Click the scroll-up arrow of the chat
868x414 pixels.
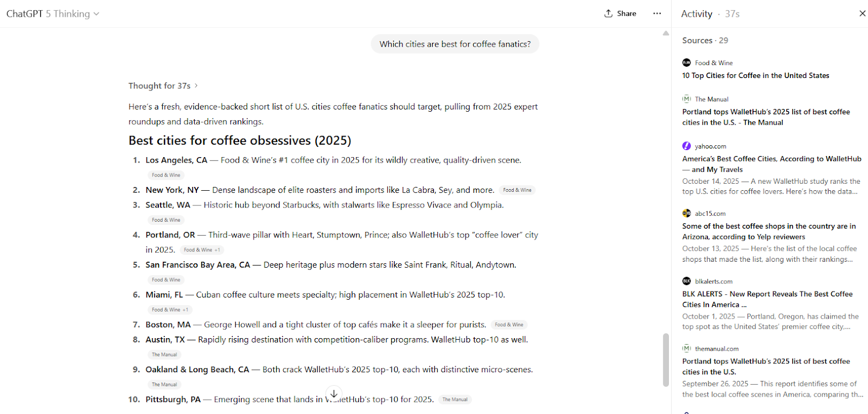coord(666,34)
